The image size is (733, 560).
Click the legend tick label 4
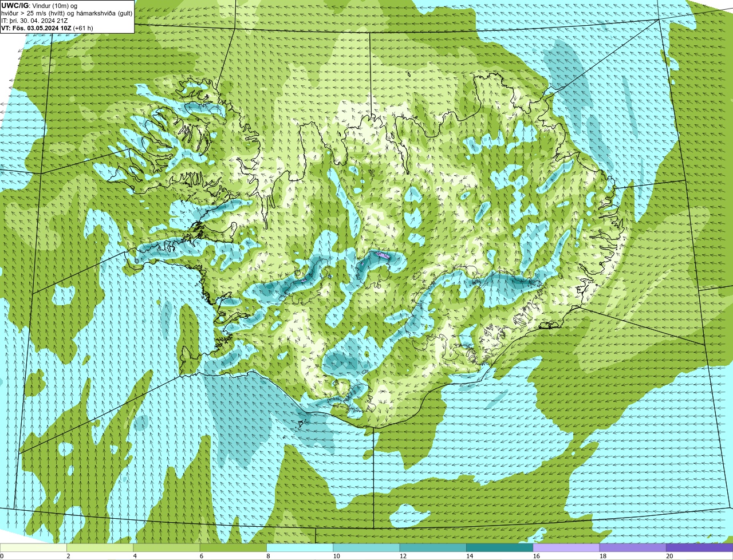[x=135, y=556]
